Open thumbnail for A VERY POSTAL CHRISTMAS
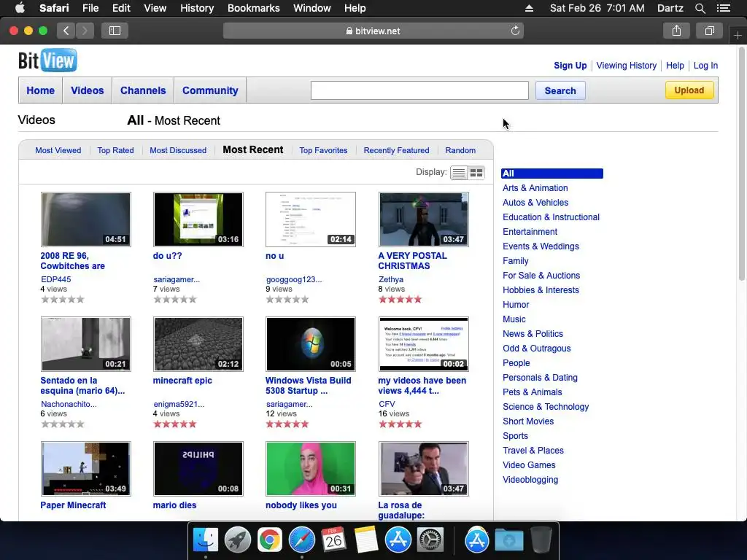747x560 pixels. [424, 219]
